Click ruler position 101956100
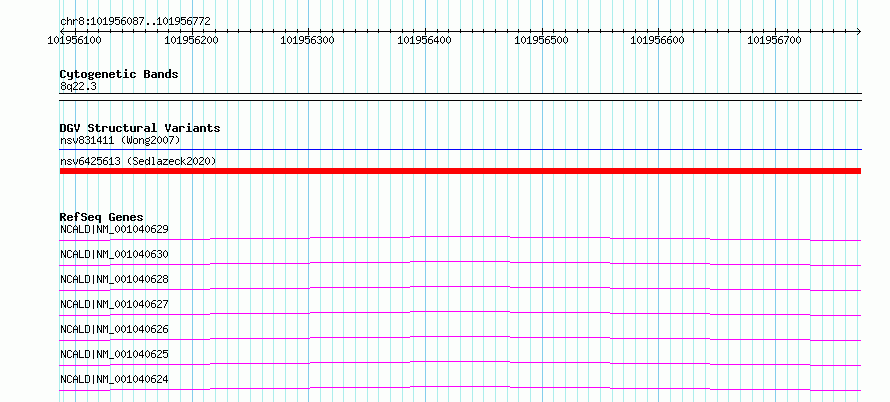Viewport: 890px width, 402px height. click(75, 40)
